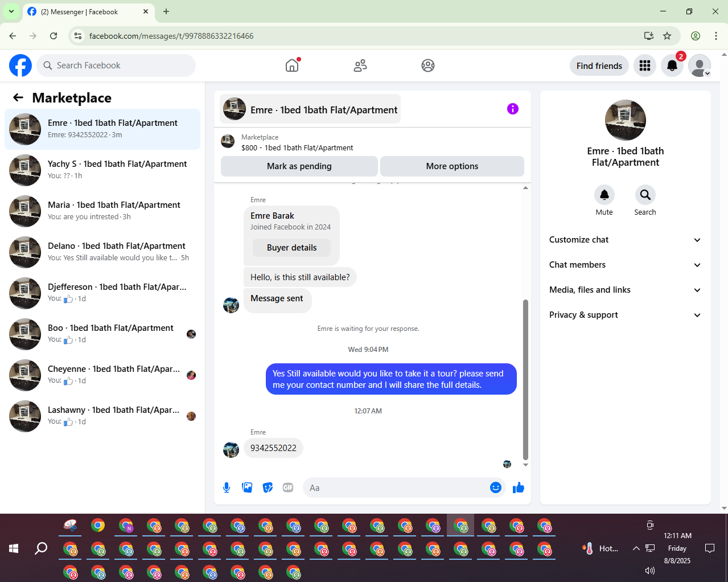
Task: Open Chrome three-dot menu
Action: (x=716, y=36)
